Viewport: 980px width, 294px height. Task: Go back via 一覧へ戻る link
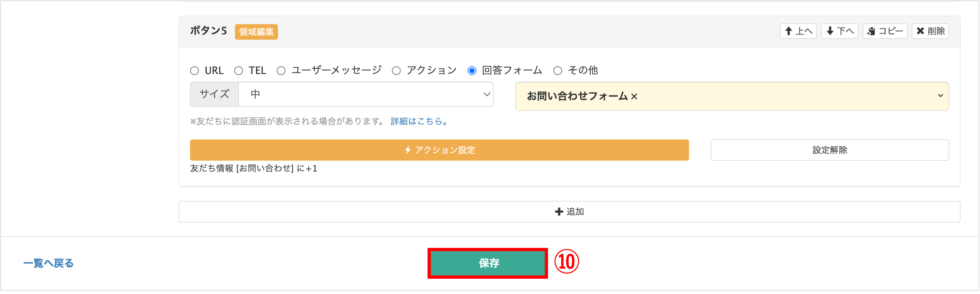pyautogui.click(x=48, y=263)
